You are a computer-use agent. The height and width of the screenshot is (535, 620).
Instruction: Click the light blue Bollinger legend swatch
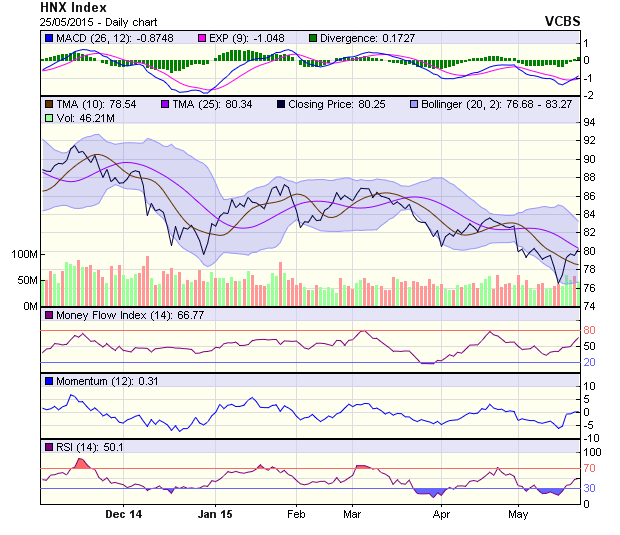[416, 103]
